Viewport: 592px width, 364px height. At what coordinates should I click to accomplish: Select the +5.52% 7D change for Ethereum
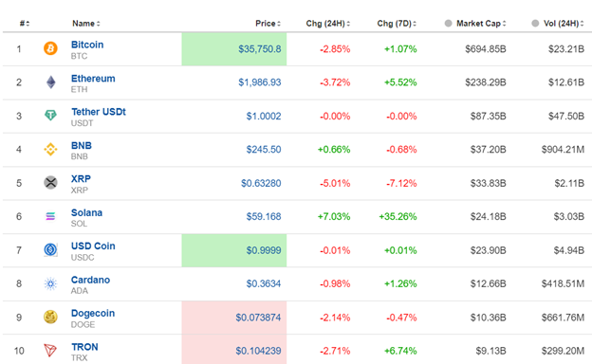pyautogui.click(x=400, y=82)
